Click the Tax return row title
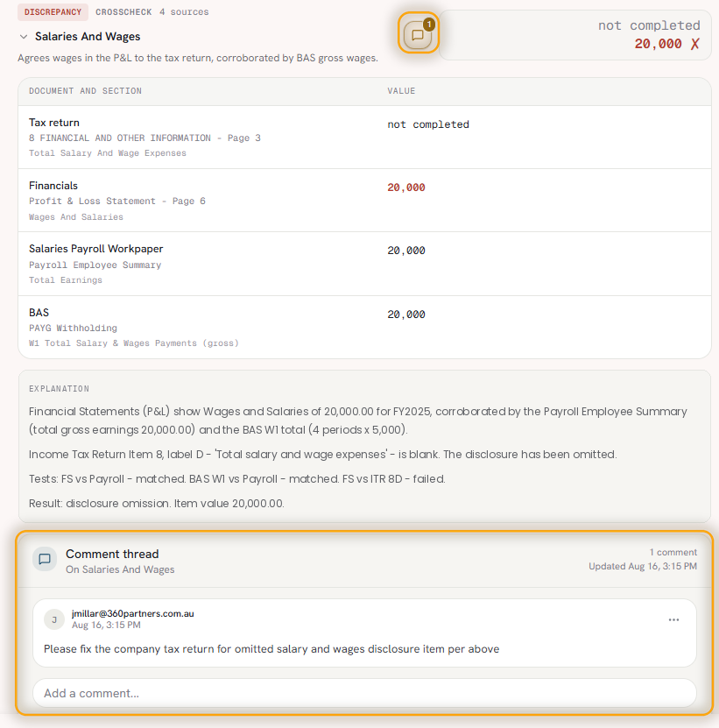This screenshot has height=728, width=719. (54, 123)
